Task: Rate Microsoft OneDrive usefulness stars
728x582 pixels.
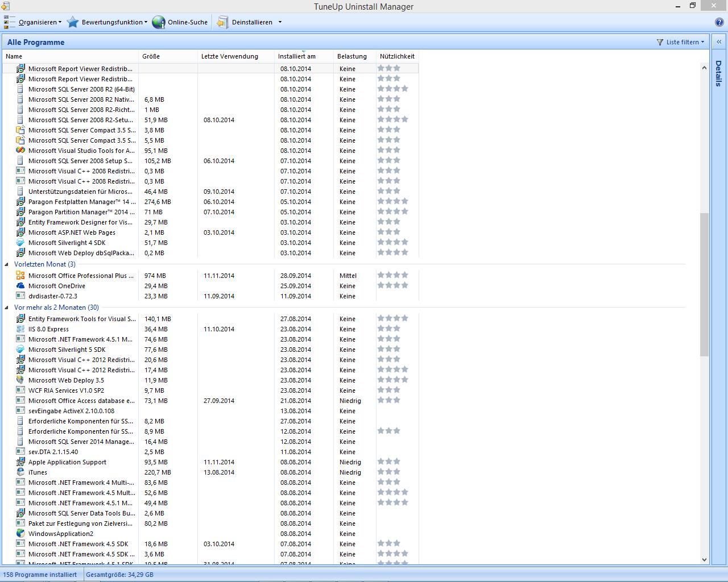Action: point(393,285)
